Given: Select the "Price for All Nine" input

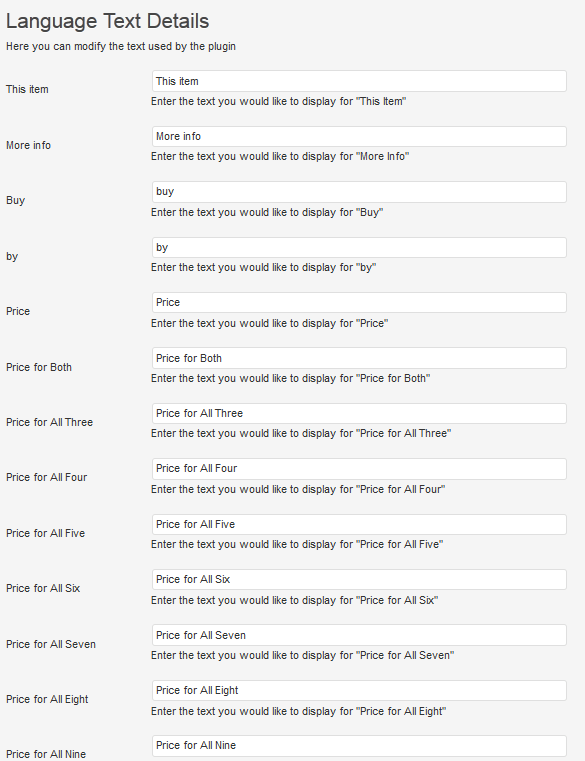Looking at the screenshot, I should tap(359, 746).
